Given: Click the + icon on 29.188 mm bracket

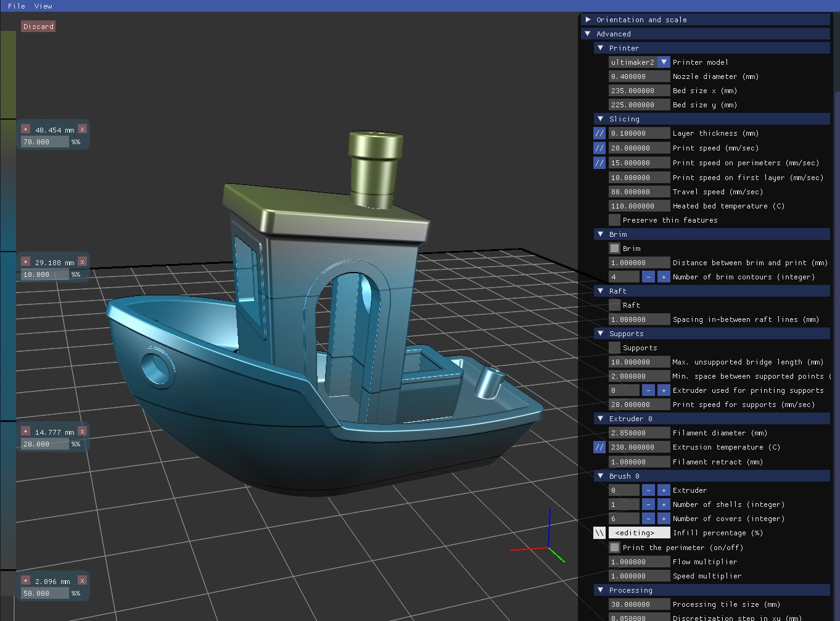Looking at the screenshot, I should 25,262.
